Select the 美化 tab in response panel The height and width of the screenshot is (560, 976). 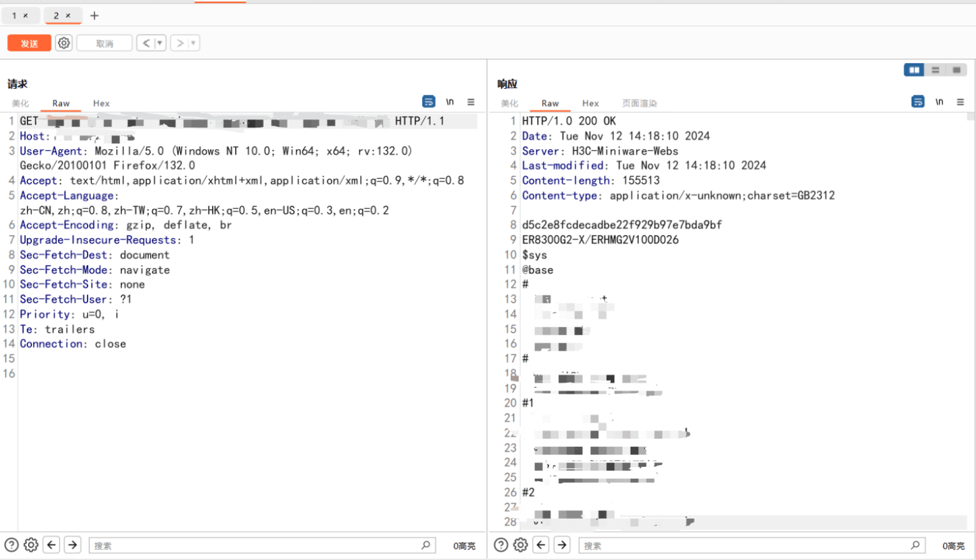point(510,103)
